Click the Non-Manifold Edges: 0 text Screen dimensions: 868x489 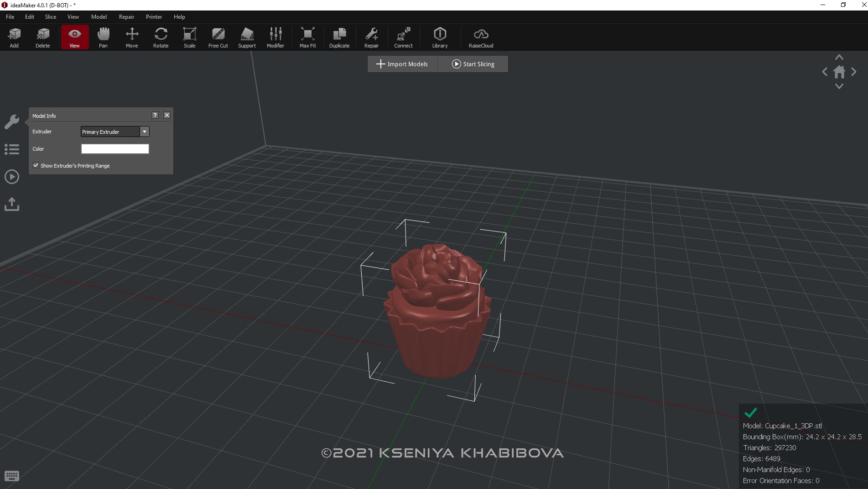(x=776, y=469)
